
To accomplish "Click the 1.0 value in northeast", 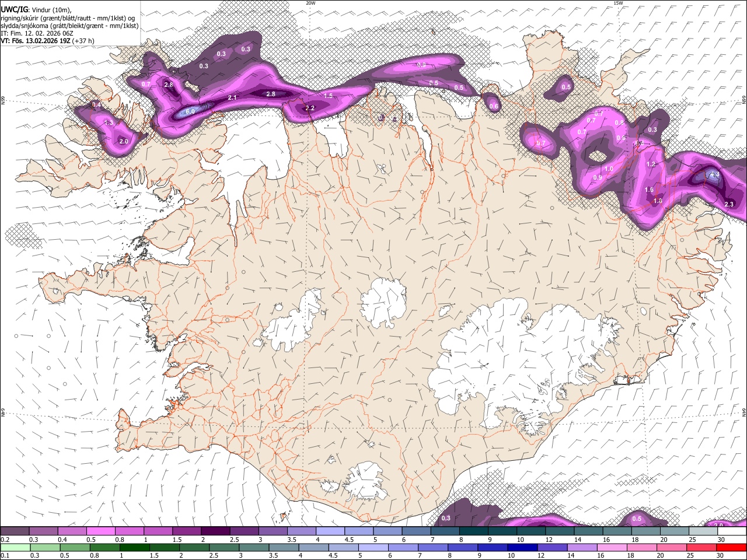I will [609, 169].
